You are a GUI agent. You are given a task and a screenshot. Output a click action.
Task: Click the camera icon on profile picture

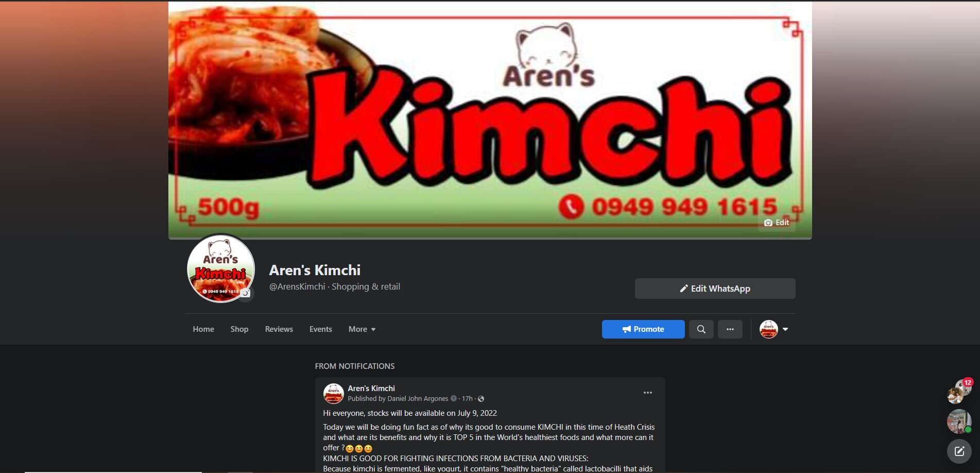(x=246, y=293)
